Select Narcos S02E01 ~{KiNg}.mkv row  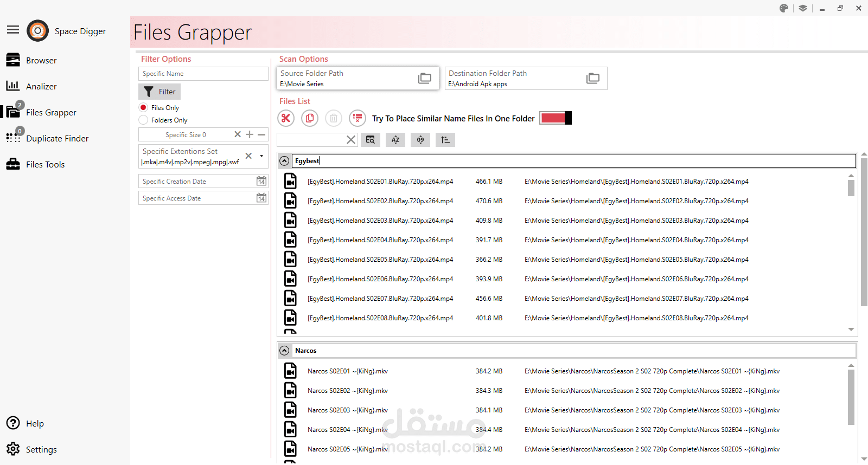pos(564,371)
